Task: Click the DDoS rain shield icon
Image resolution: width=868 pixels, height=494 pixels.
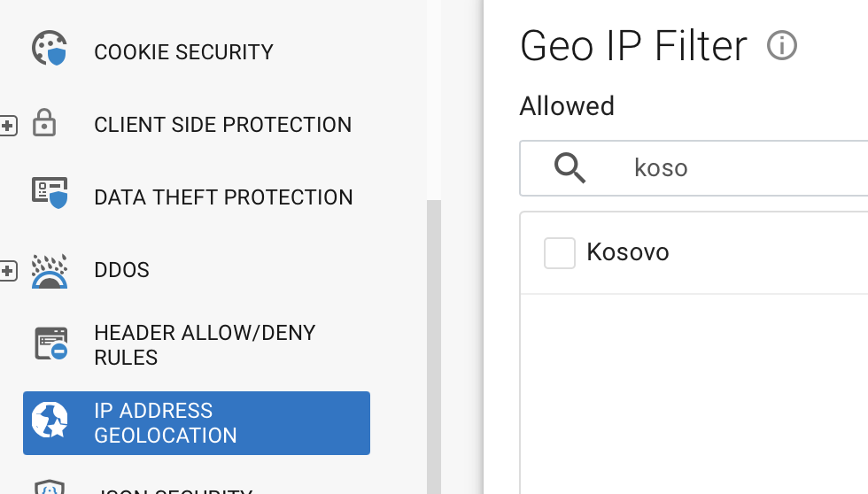Action: (x=50, y=271)
